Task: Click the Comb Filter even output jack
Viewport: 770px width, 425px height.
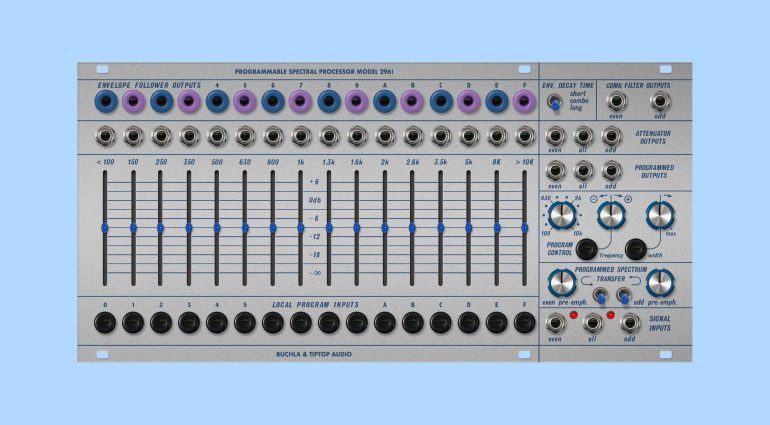Action: pyautogui.click(x=617, y=102)
